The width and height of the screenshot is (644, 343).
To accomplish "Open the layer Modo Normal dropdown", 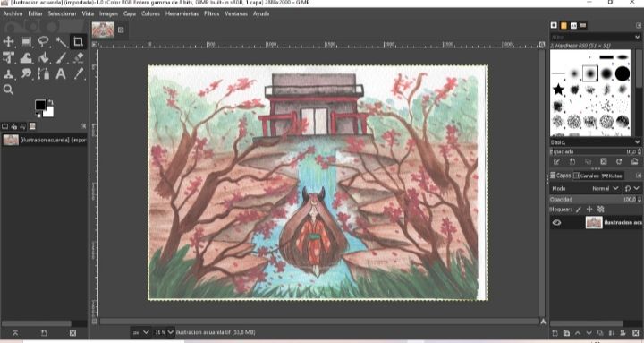I will coord(606,188).
